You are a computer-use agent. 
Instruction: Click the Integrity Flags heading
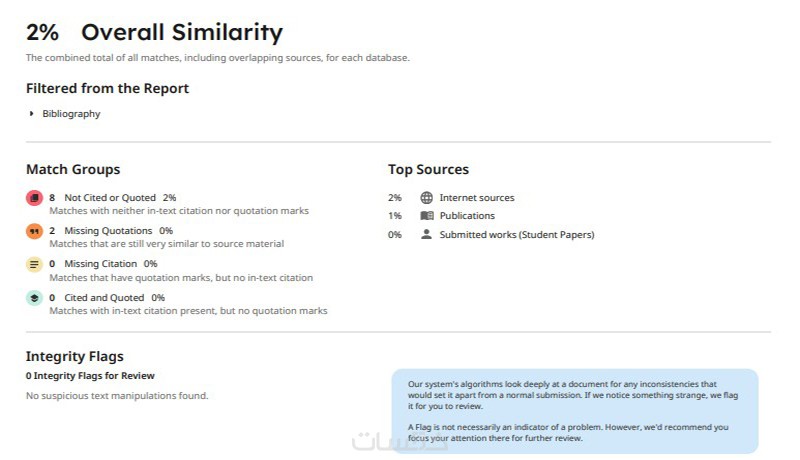pos(75,356)
